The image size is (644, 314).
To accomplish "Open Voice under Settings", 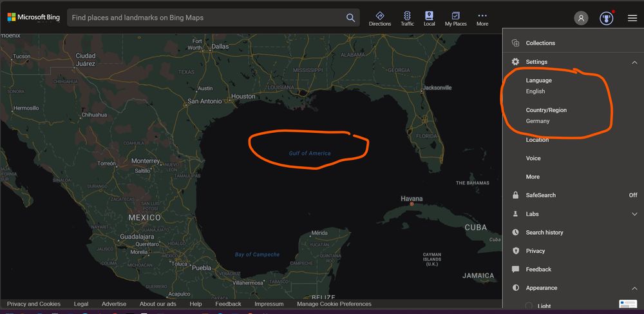I will pyautogui.click(x=533, y=158).
